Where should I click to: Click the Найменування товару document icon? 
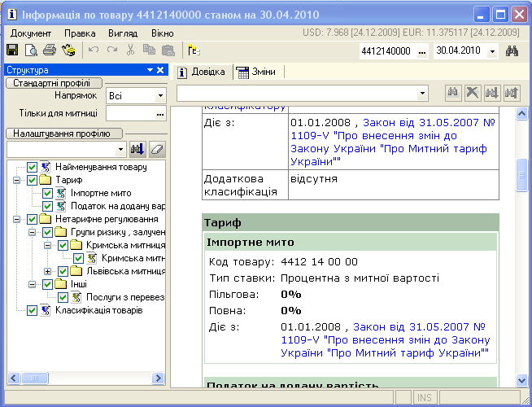(x=46, y=167)
